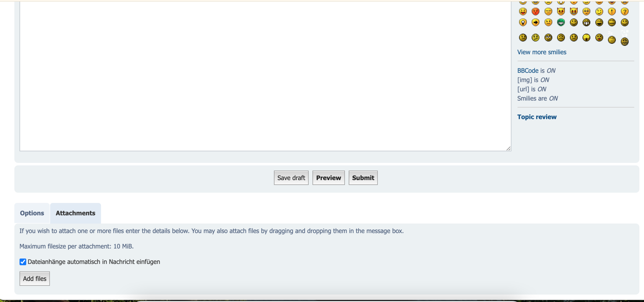Click the Submit button
Viewport: 644px width, 302px height.
363,178
